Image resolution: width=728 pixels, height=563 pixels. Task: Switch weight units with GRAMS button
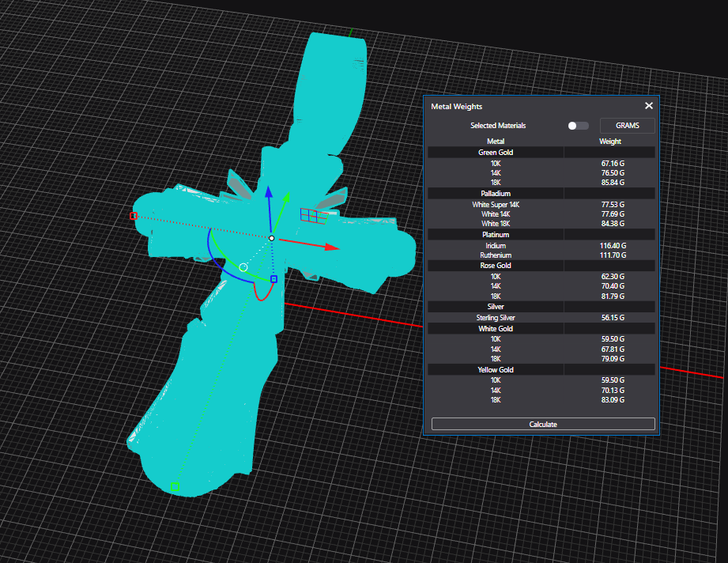627,126
